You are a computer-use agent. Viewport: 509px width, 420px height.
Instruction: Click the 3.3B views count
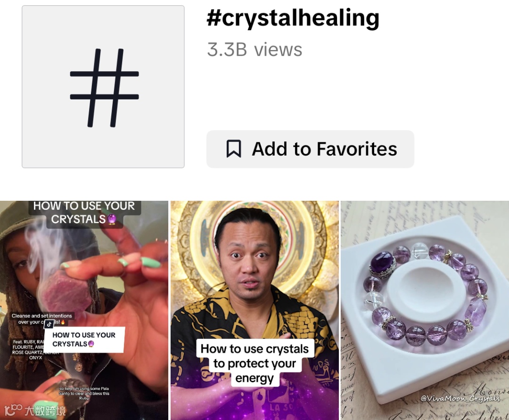point(254,49)
